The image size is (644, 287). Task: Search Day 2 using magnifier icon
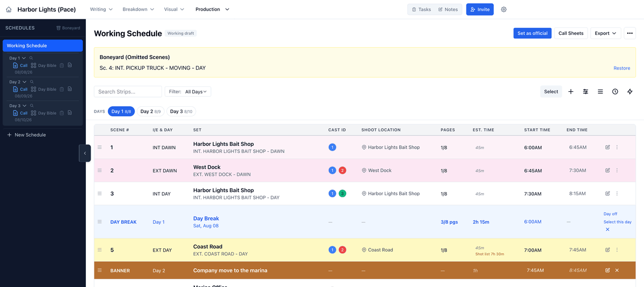pos(31,82)
